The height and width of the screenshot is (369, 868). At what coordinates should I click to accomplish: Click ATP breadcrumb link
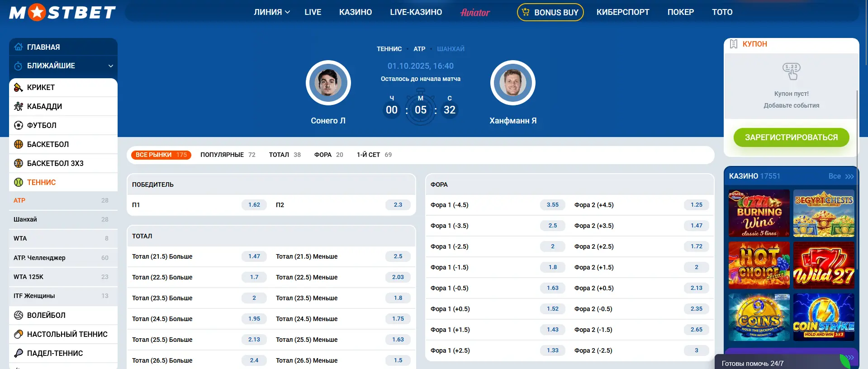[419, 49]
